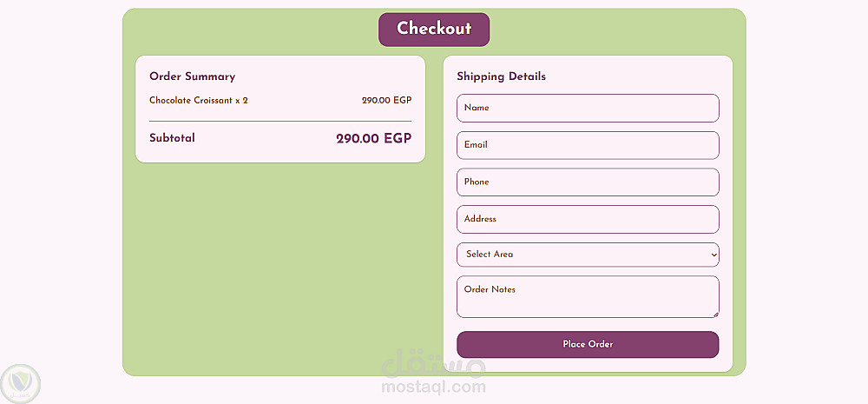The width and height of the screenshot is (868, 404).
Task: Select the Phone input field
Action: click(x=587, y=182)
